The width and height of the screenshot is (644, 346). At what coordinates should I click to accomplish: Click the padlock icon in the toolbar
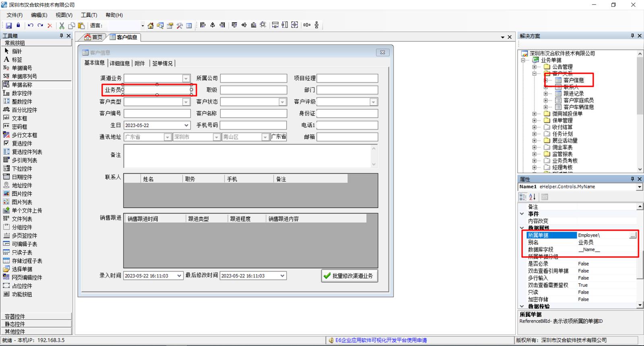[18, 25]
